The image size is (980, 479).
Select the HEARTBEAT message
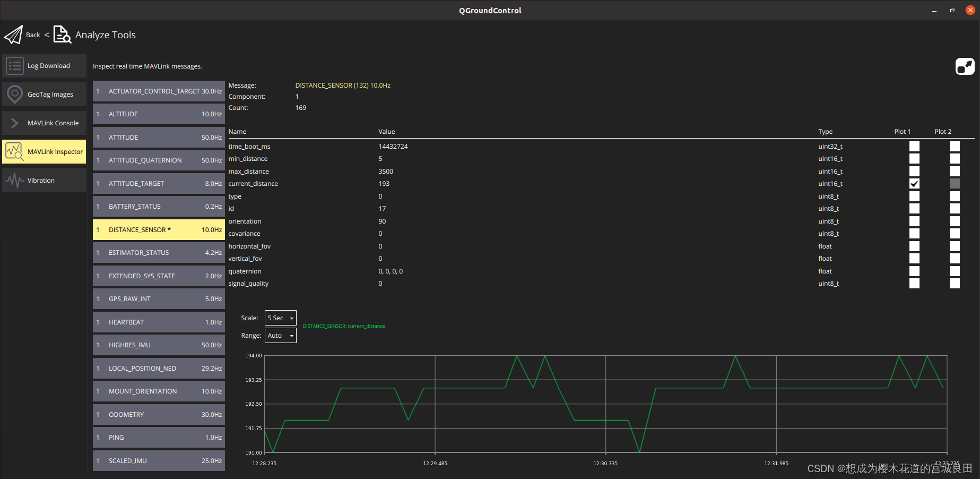159,322
